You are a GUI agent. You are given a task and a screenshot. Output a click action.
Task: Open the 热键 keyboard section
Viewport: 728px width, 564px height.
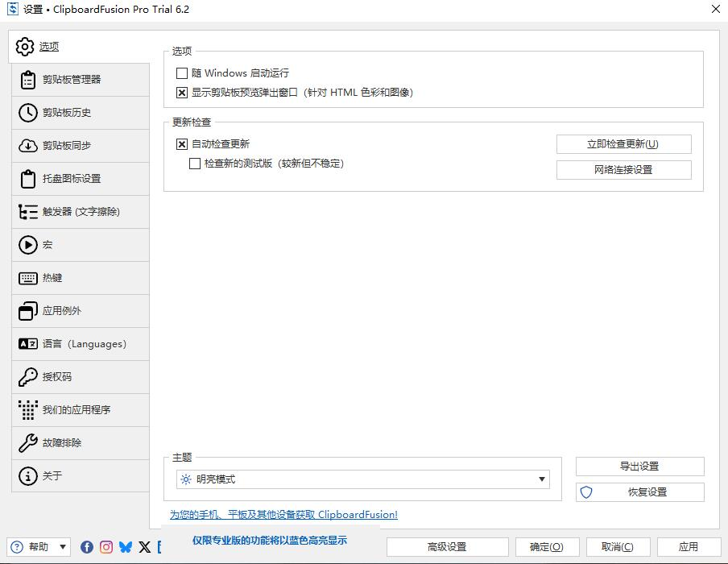[79, 278]
